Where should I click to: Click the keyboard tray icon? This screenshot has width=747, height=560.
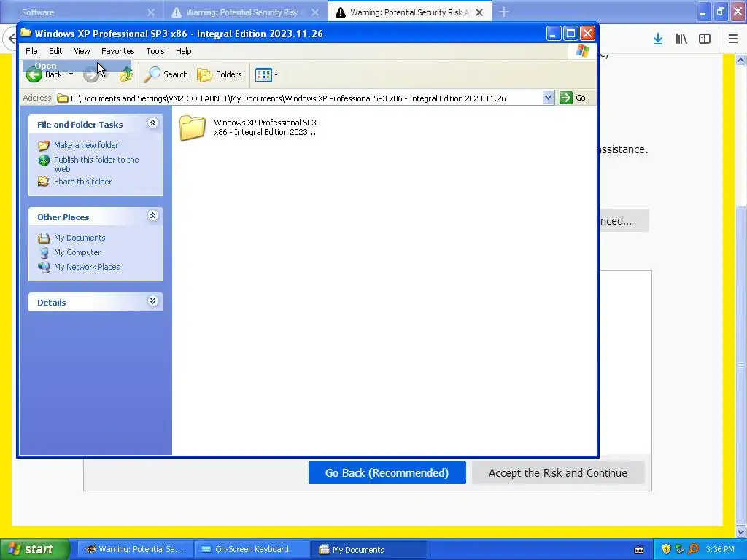click(x=639, y=550)
